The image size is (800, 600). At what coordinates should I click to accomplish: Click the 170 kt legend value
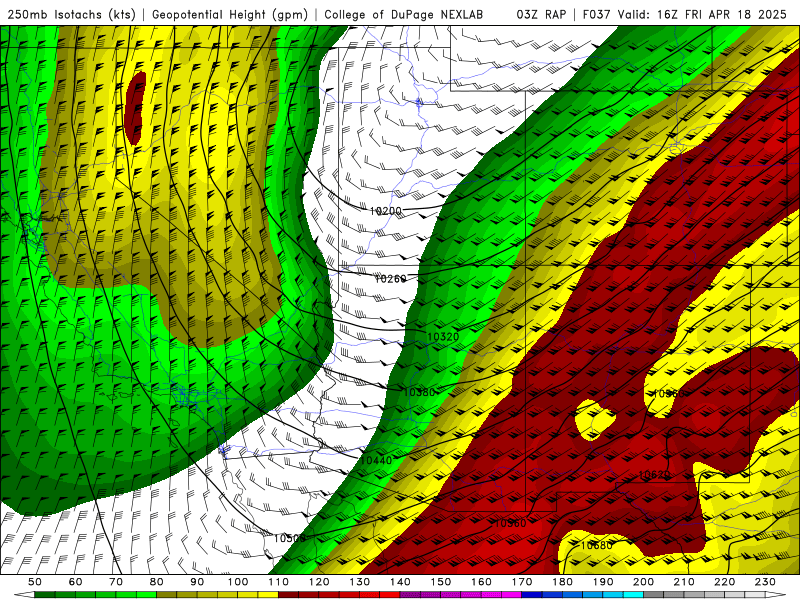coord(522,582)
